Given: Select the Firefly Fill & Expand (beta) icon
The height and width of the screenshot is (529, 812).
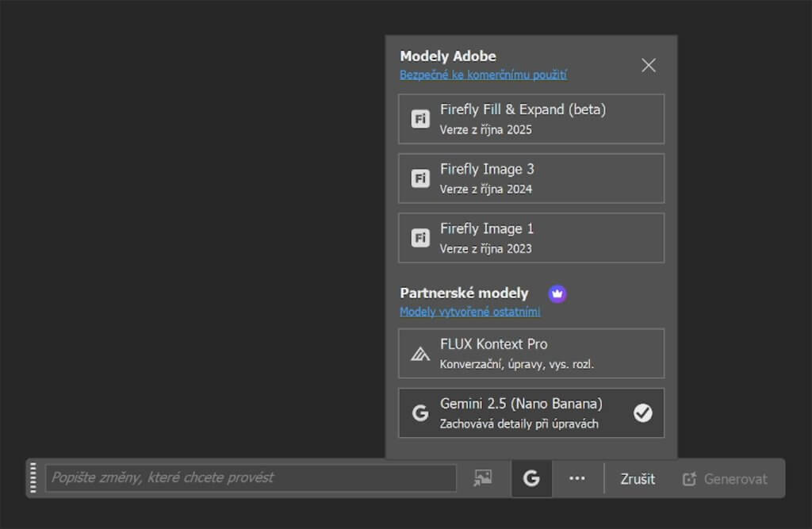Looking at the screenshot, I should coord(419,119).
